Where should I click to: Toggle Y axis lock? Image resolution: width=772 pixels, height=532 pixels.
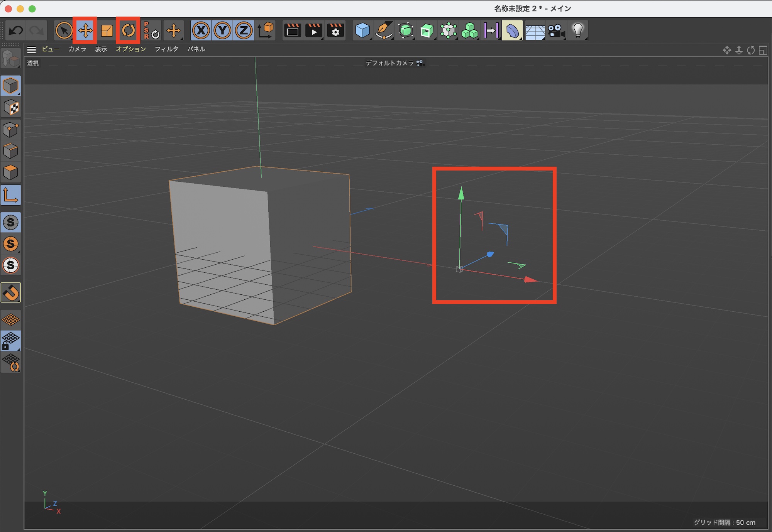click(222, 30)
